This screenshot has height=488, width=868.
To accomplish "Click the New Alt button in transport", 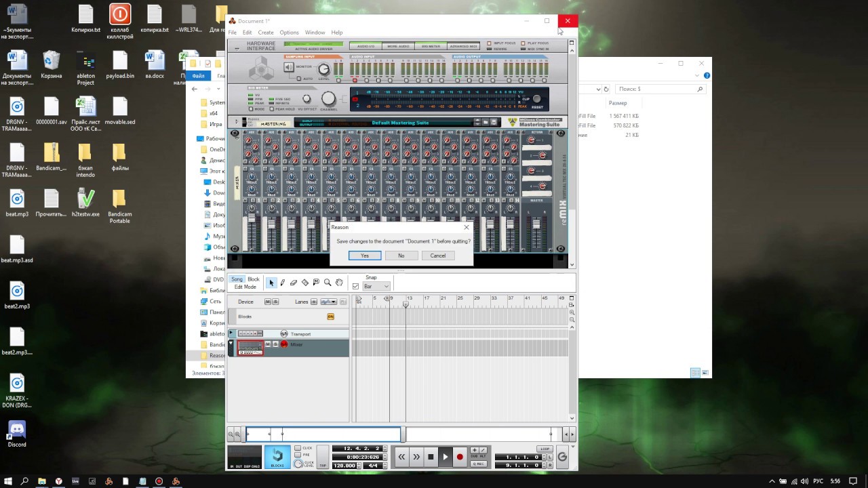I will 483,450.
